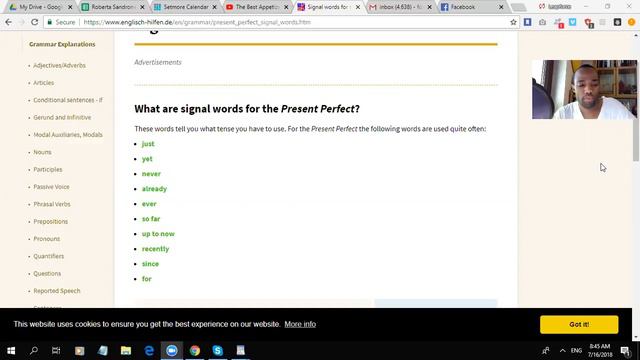Launch Microsoft Edge from the taskbar
Viewport: 640px width, 360px height.
coord(149,351)
